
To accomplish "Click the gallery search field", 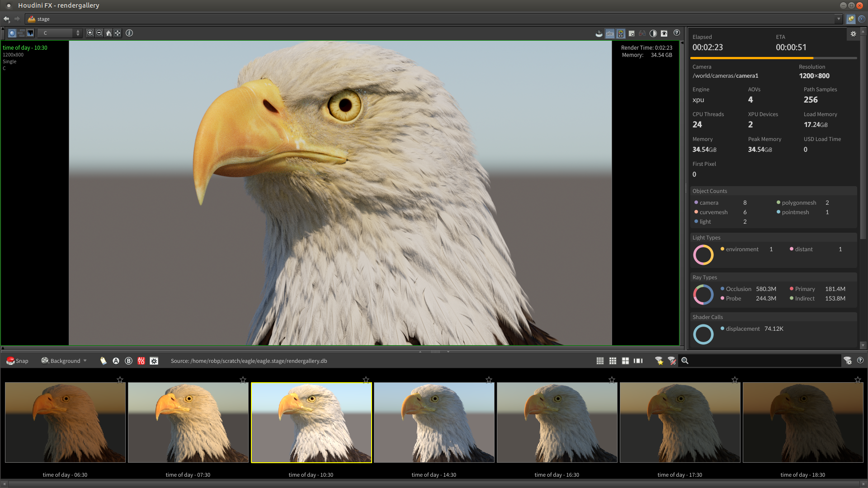I will 764,361.
